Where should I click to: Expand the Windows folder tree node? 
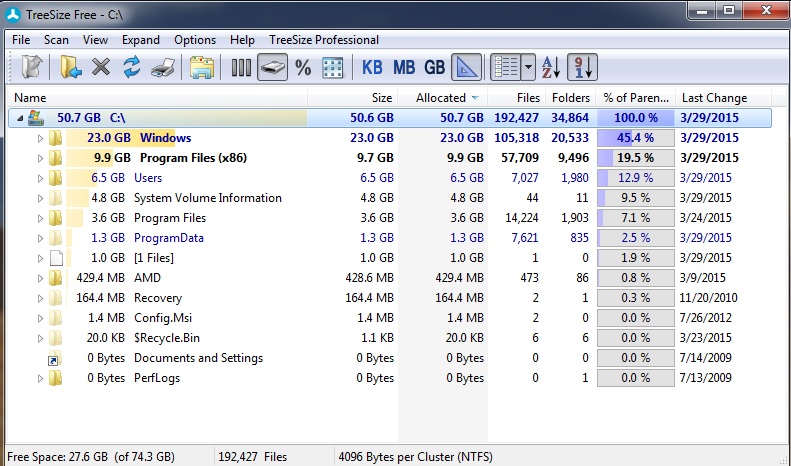[41, 138]
